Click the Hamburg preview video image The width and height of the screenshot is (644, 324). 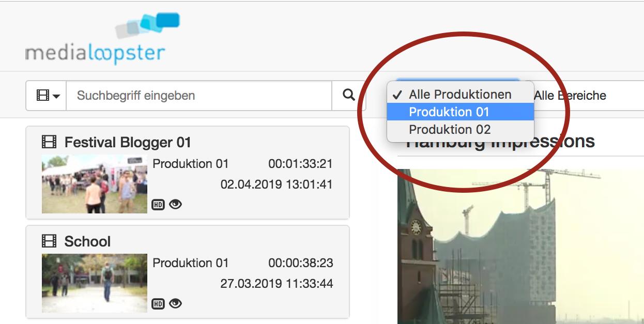click(x=517, y=248)
